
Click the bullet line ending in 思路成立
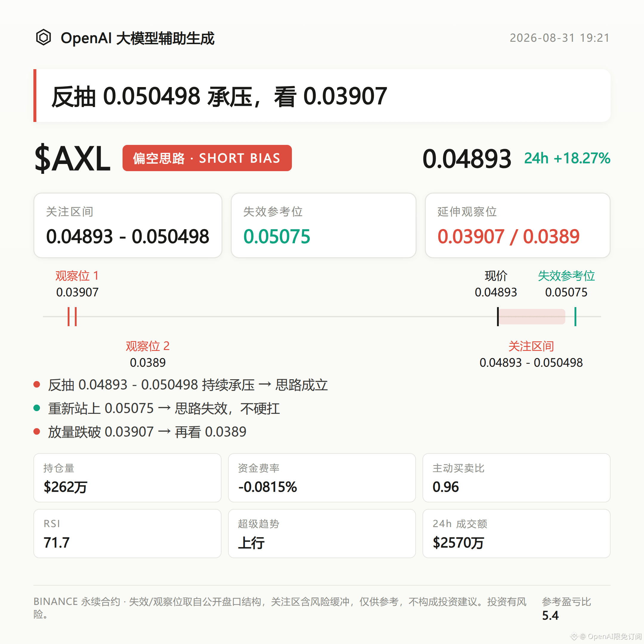188,385
